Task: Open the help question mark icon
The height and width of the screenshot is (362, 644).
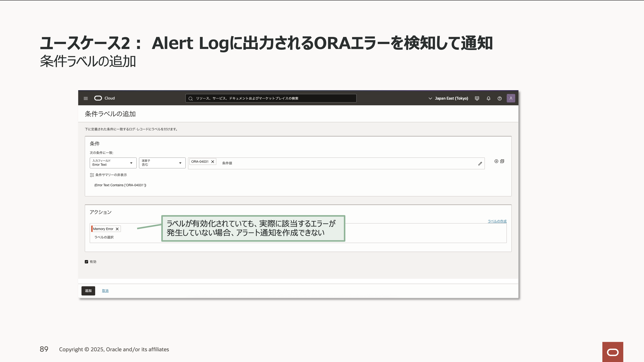Action: (499, 98)
